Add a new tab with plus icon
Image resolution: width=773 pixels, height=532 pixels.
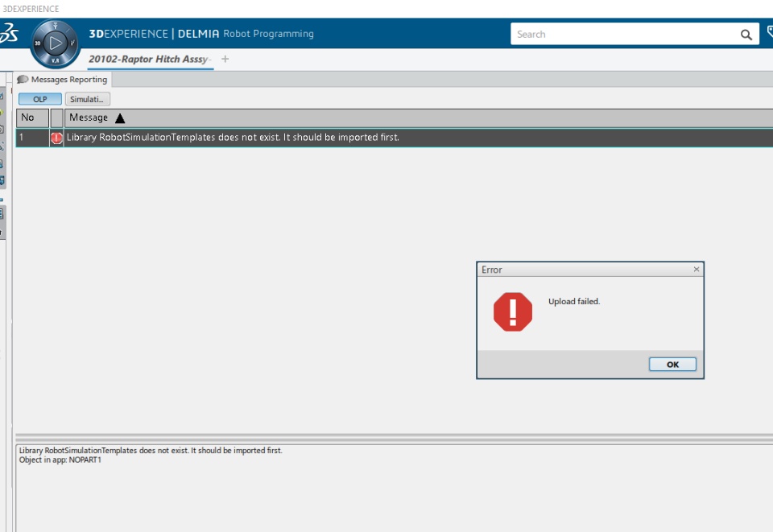225,59
